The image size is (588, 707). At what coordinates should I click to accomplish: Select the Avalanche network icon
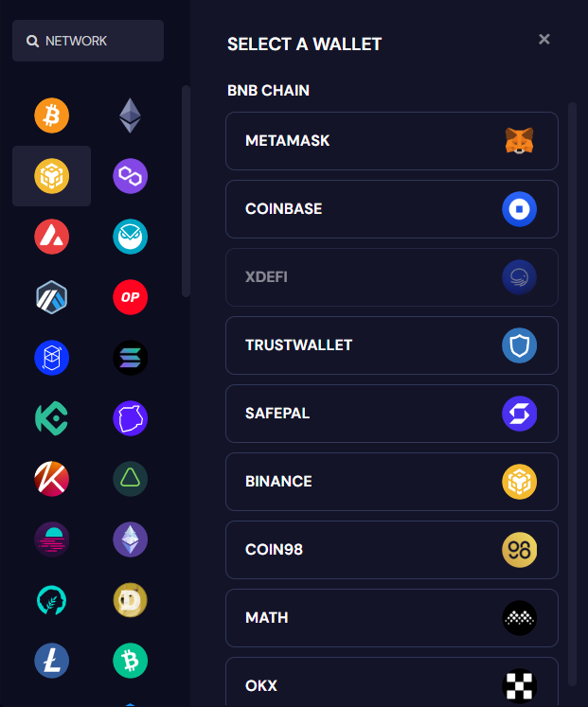click(52, 237)
